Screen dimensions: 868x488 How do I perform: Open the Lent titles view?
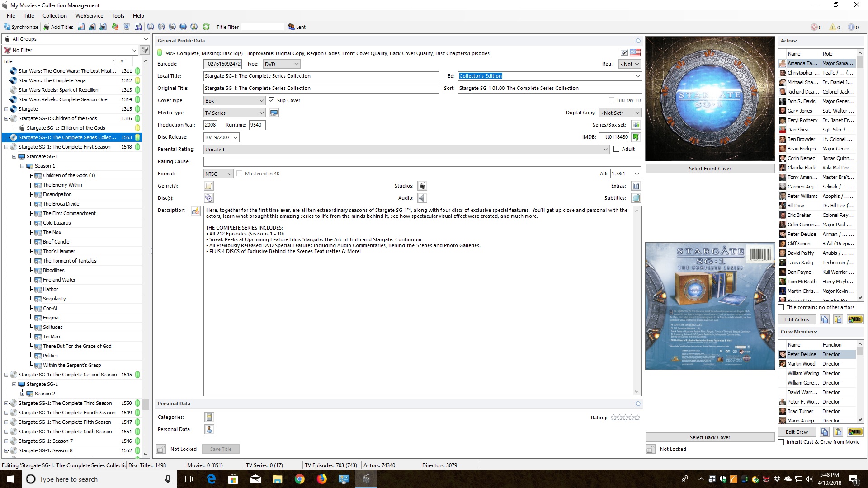297,27
